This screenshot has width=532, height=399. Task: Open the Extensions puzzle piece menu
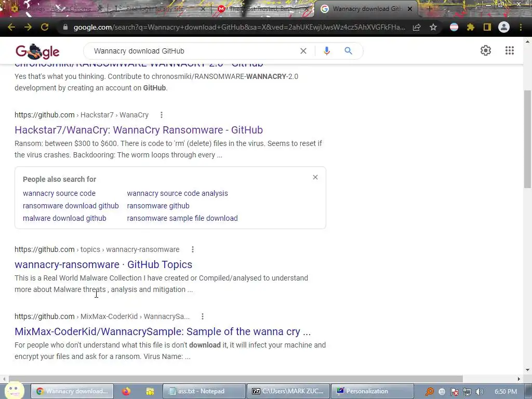pos(471,27)
